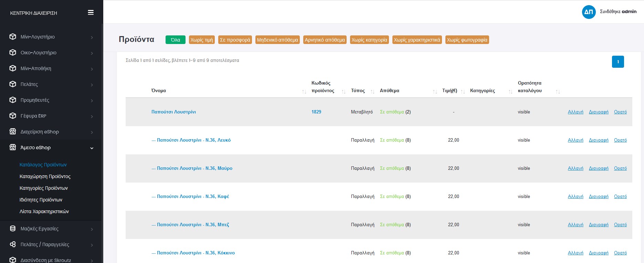Toggle Ορατό for the N.36, Λευκό variation

click(620, 140)
